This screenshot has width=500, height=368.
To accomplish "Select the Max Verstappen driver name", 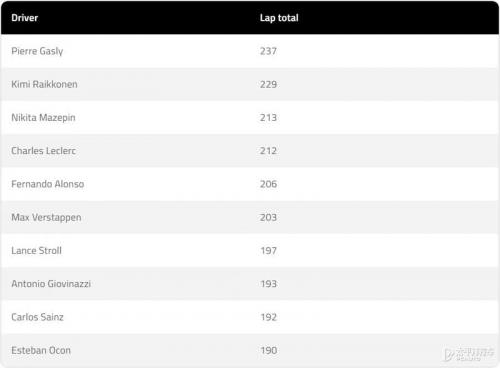I will click(x=46, y=218).
